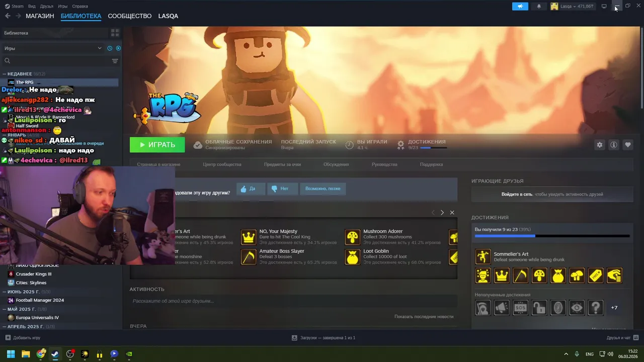Open the Обсуждения link
Viewport: 644px width, 362px height.
point(336,164)
